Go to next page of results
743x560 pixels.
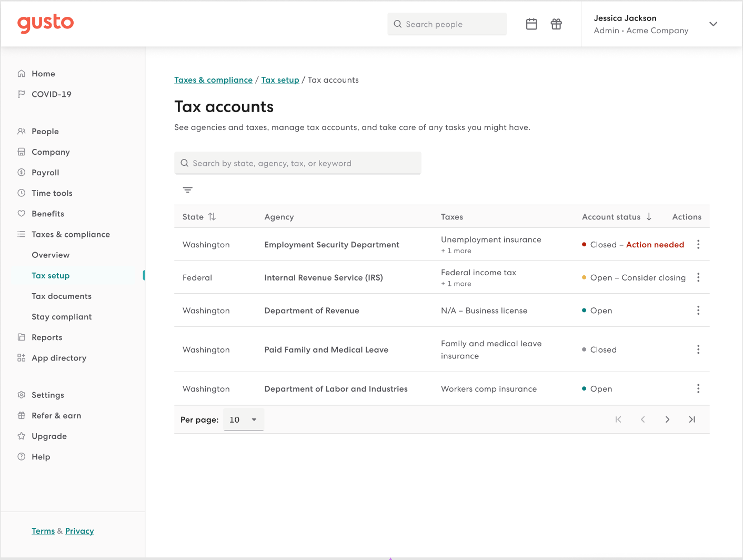[667, 419]
